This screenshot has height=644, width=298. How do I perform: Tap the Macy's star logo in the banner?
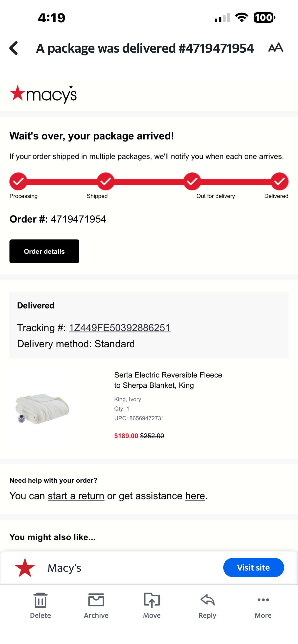coord(25,567)
